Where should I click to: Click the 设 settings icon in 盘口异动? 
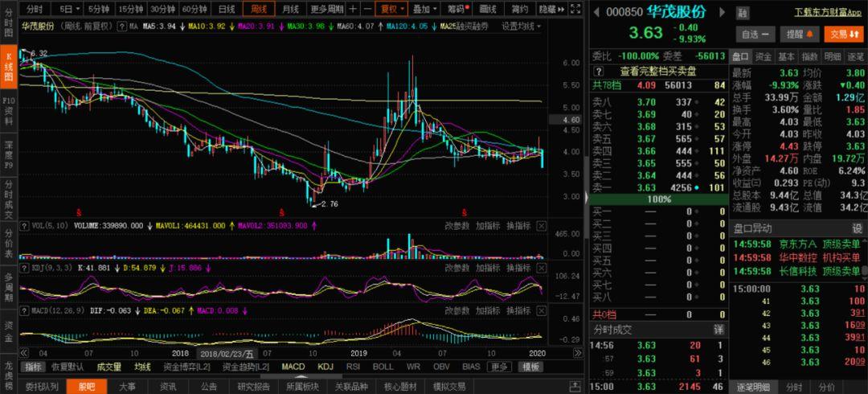pyautogui.click(x=857, y=228)
